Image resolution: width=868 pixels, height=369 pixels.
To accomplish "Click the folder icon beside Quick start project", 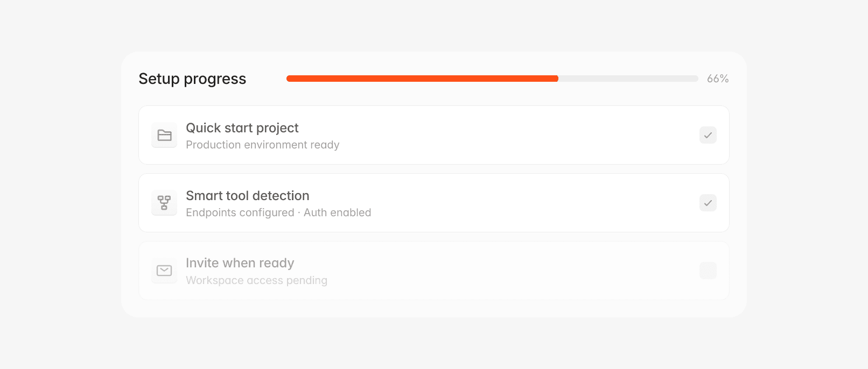I will (x=164, y=135).
